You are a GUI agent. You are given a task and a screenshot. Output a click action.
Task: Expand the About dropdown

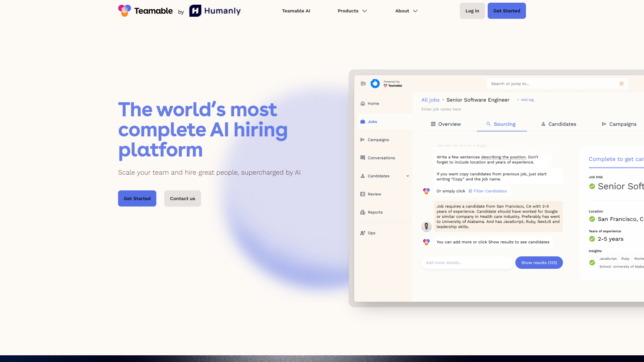[x=406, y=11]
